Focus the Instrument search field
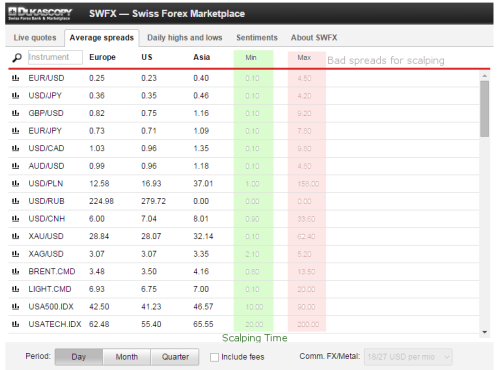500x370 pixels. click(x=55, y=57)
